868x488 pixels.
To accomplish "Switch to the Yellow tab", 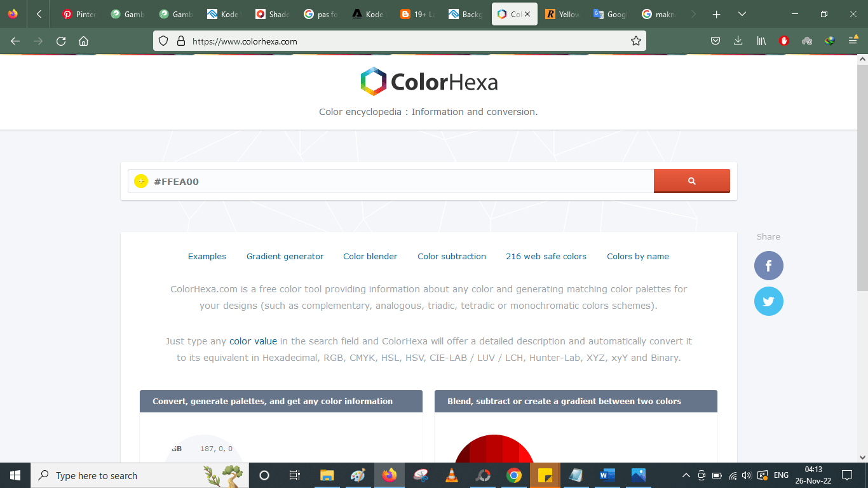I will (562, 14).
